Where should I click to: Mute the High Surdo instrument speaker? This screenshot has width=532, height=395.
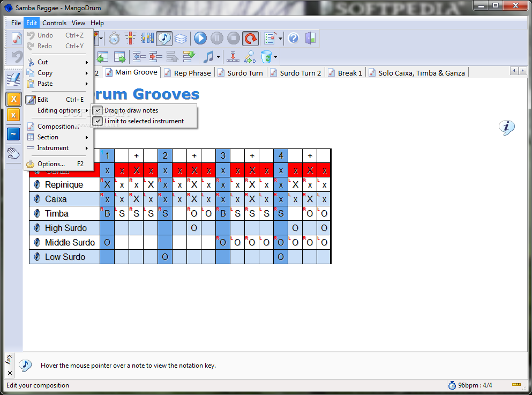point(37,228)
